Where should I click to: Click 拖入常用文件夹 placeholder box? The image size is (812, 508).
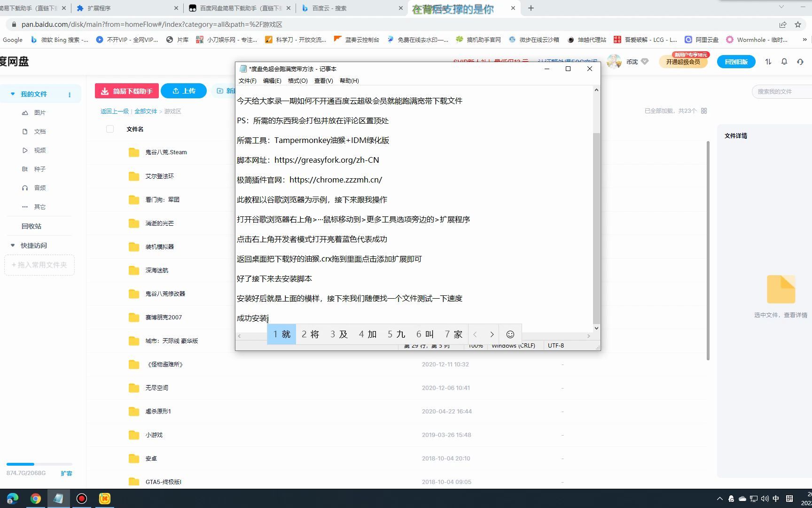(x=39, y=265)
